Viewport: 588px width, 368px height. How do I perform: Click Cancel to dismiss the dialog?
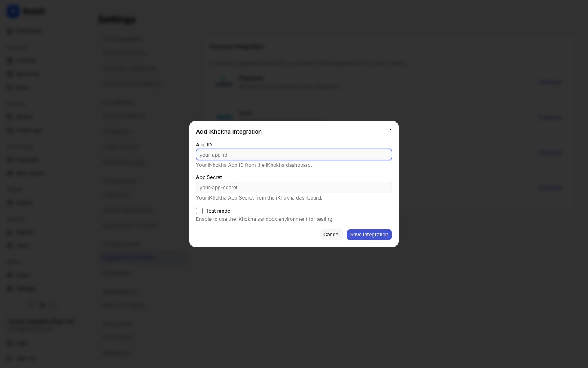332,235
